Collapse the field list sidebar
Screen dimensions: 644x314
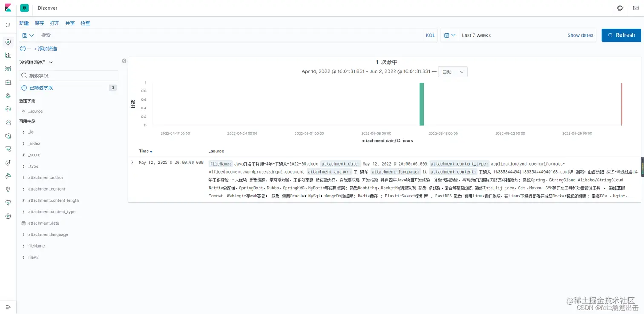(124, 61)
